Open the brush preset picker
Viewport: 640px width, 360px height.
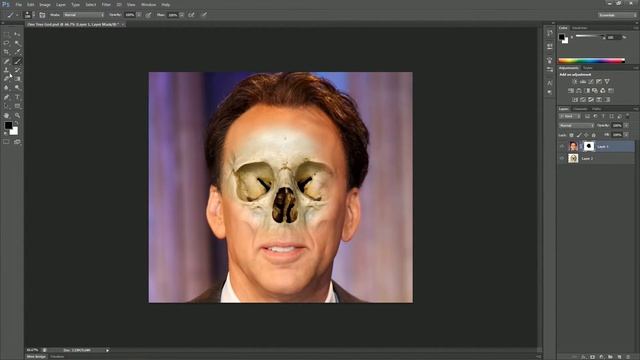pos(28,15)
